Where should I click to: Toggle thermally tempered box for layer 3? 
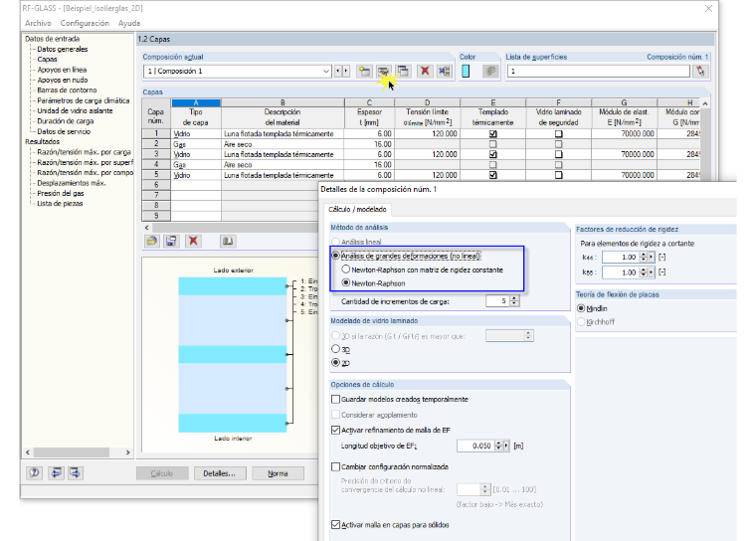pyautogui.click(x=492, y=155)
